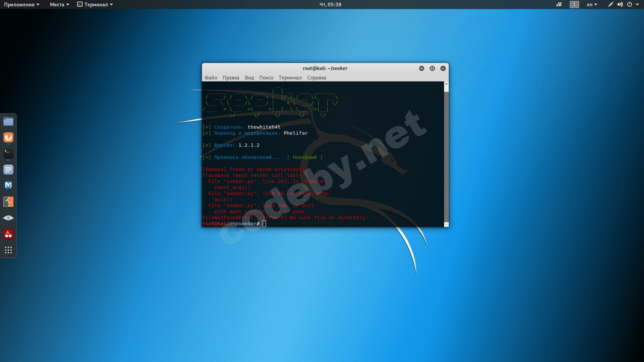Open the Приложения menu
The image size is (644, 362).
[x=22, y=4]
